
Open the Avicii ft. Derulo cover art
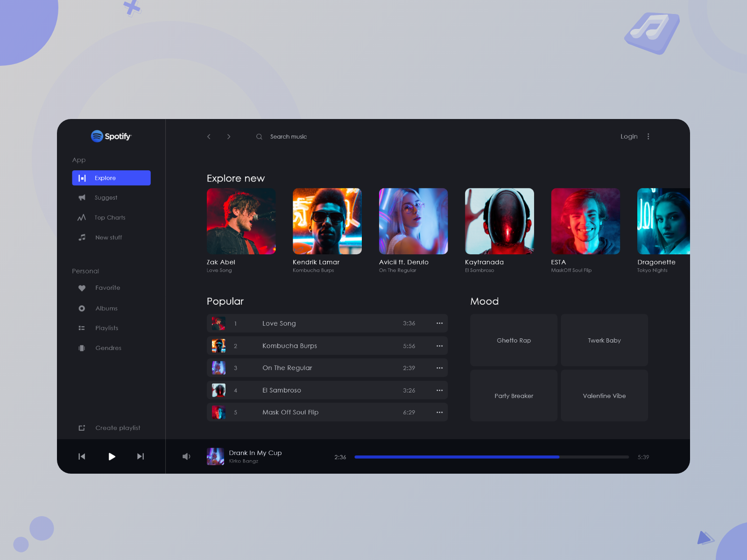click(x=414, y=221)
